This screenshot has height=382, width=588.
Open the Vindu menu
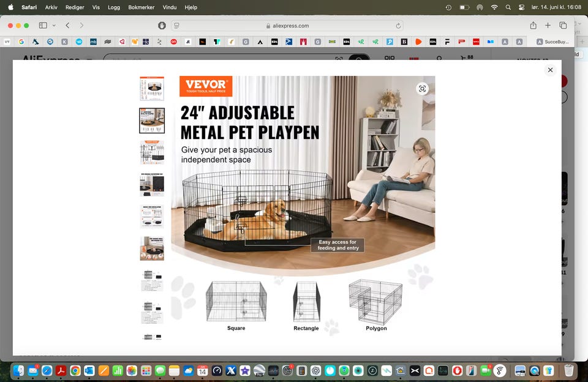pyautogui.click(x=170, y=7)
